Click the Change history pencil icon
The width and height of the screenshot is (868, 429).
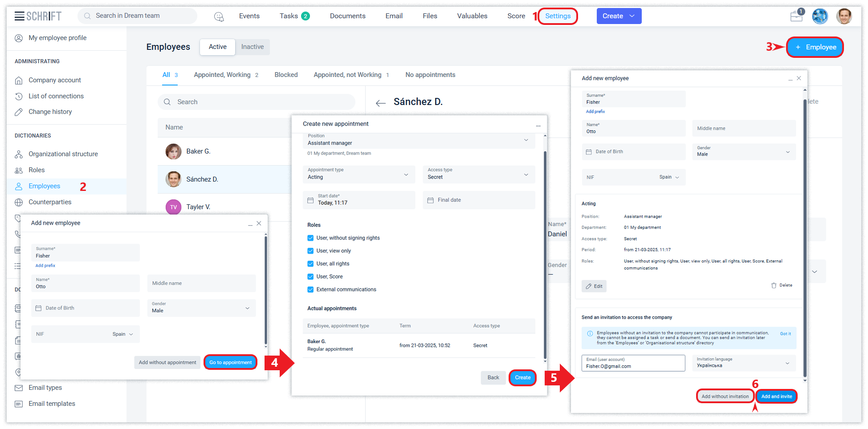[x=19, y=112]
